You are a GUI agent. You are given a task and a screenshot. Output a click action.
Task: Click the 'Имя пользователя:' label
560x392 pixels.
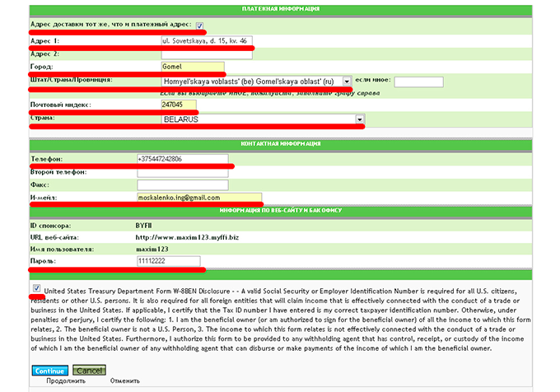pos(62,250)
